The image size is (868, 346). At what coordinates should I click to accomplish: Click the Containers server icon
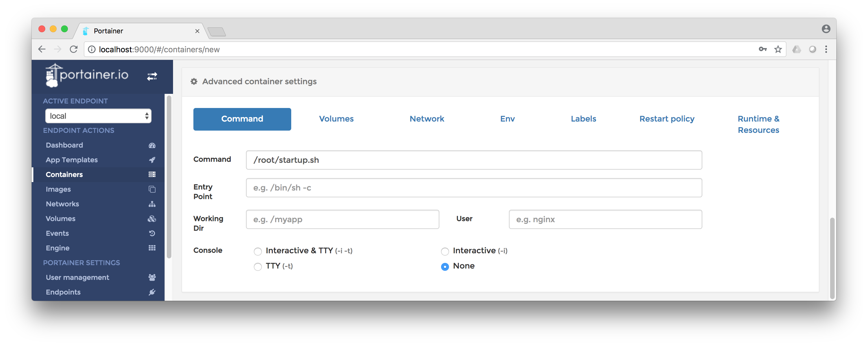(x=152, y=174)
